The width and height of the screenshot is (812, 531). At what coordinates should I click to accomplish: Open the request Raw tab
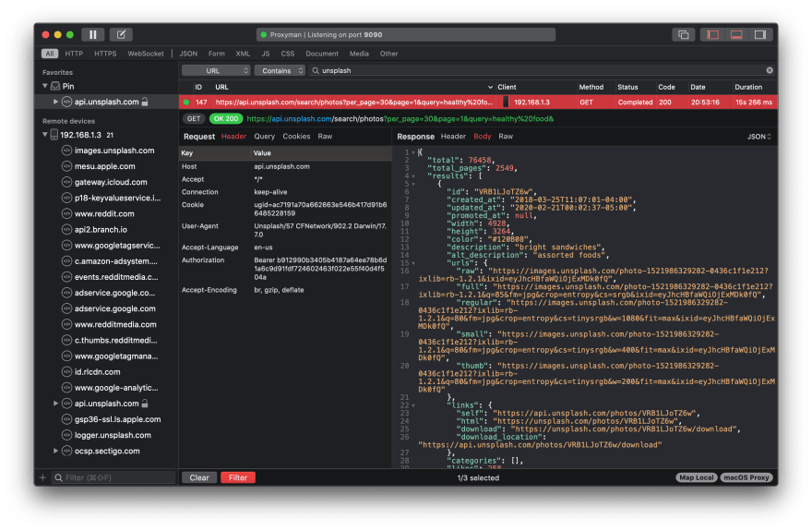(325, 137)
